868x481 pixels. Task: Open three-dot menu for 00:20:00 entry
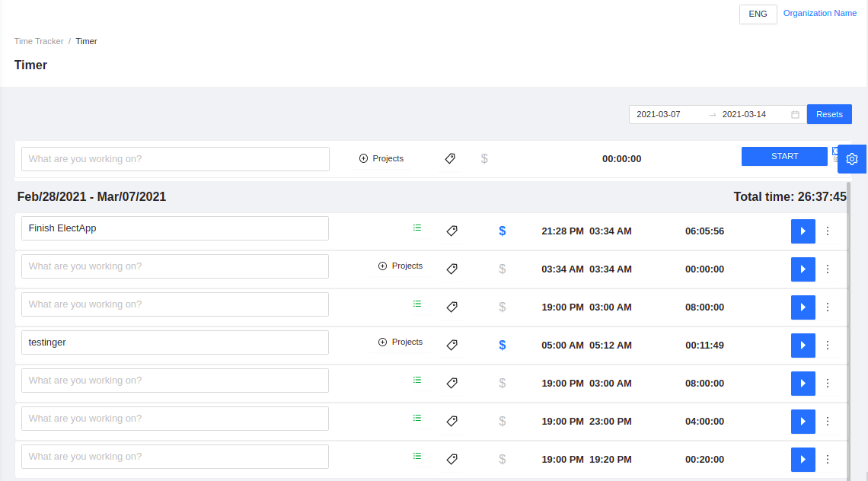828,460
